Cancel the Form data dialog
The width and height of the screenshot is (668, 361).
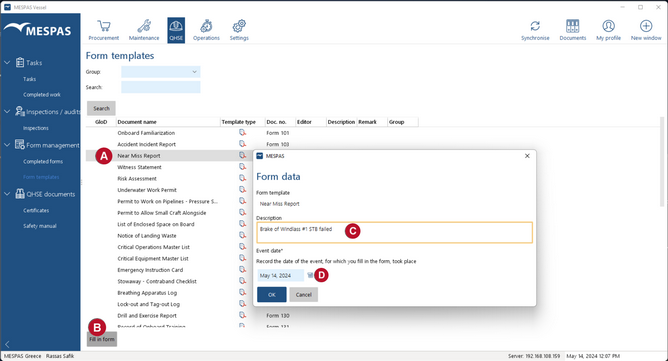(303, 295)
